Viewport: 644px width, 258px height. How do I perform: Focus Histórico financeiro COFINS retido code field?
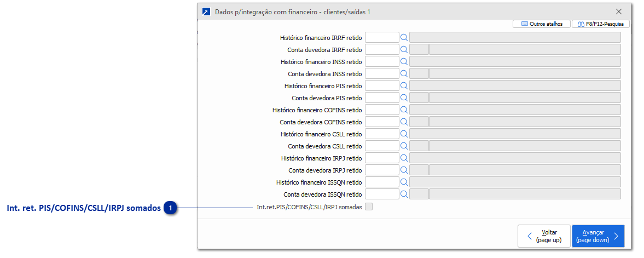coord(382,110)
